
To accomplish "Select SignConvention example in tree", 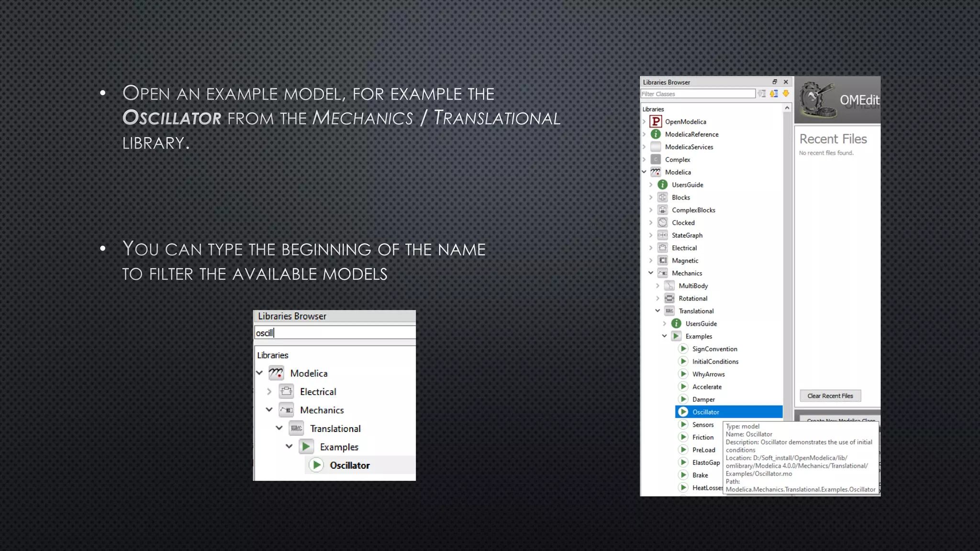I will (x=714, y=349).
